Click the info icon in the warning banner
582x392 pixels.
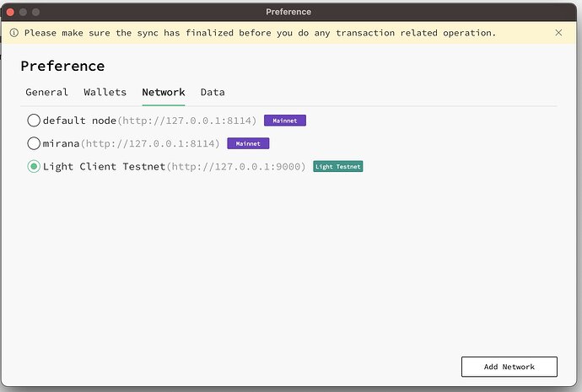tap(14, 33)
